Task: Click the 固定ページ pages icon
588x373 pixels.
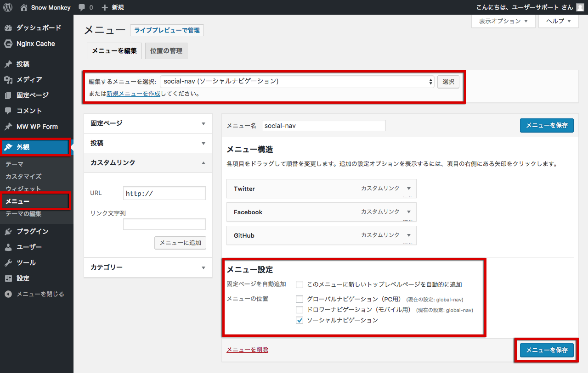Action: 8,95
